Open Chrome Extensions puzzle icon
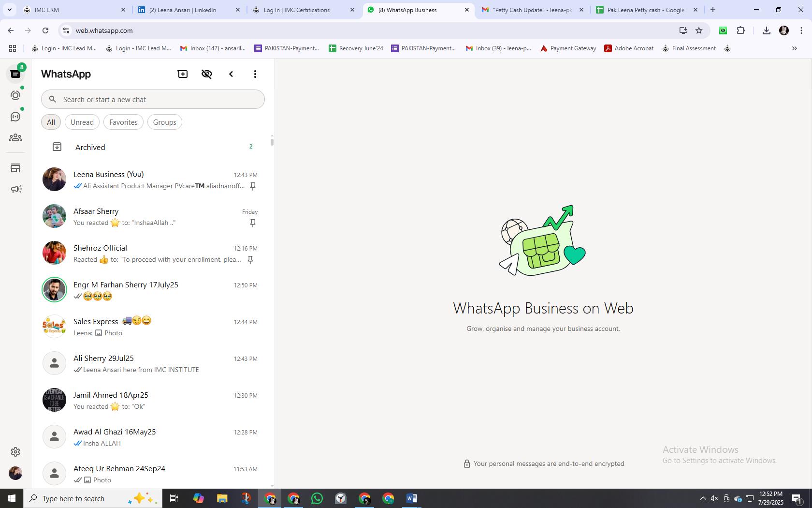Image resolution: width=812 pixels, height=508 pixels. pos(741,30)
